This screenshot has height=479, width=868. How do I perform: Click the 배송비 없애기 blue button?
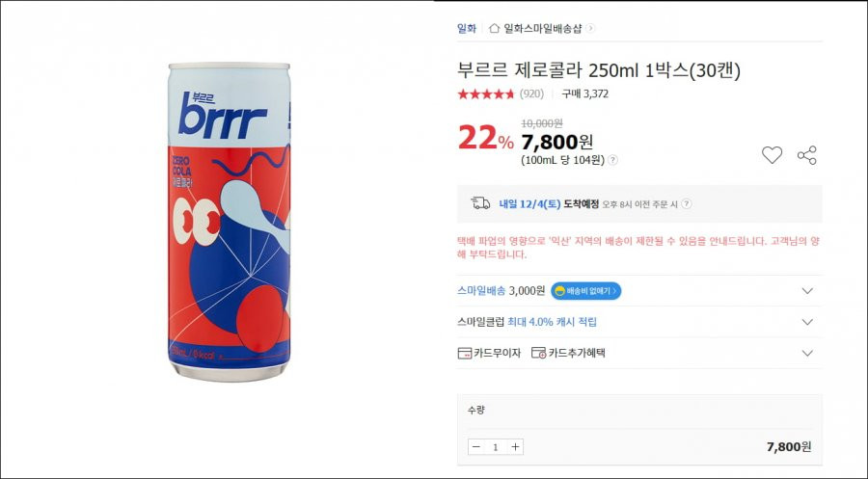click(x=585, y=291)
